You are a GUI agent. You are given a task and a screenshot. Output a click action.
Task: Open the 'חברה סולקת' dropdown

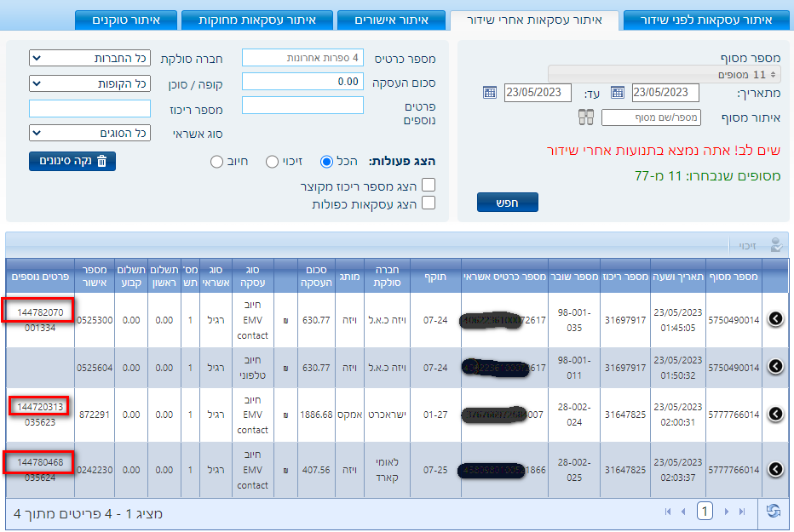click(x=89, y=58)
